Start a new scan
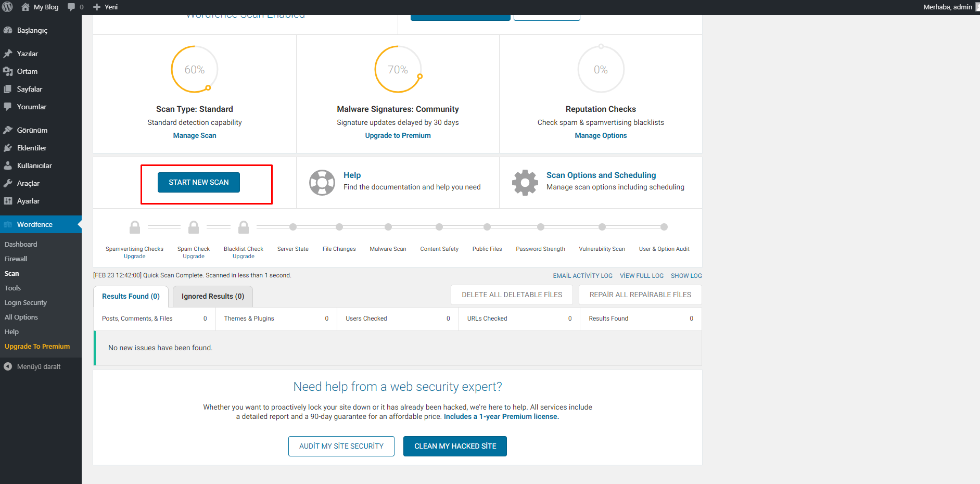980x484 pixels. [199, 182]
